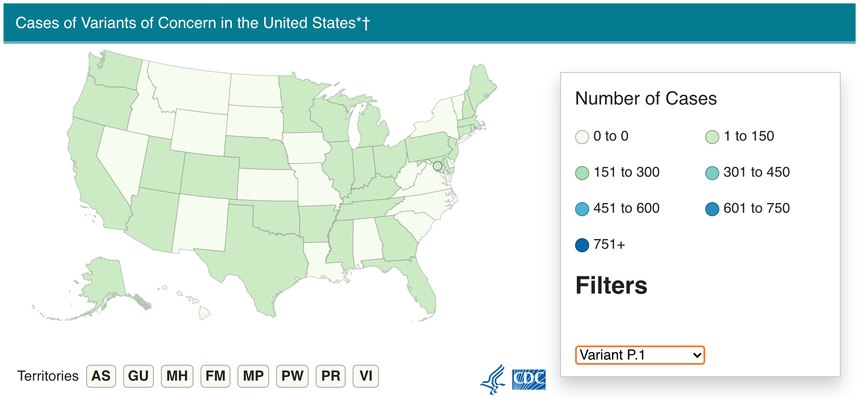Click the CDC logo icon
The image size is (860, 399).
[529, 379]
